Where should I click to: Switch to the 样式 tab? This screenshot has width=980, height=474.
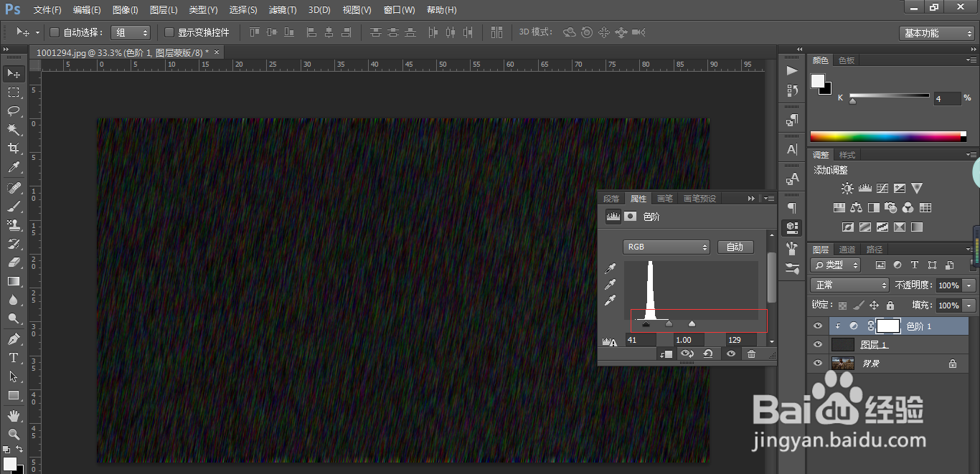pos(847,155)
